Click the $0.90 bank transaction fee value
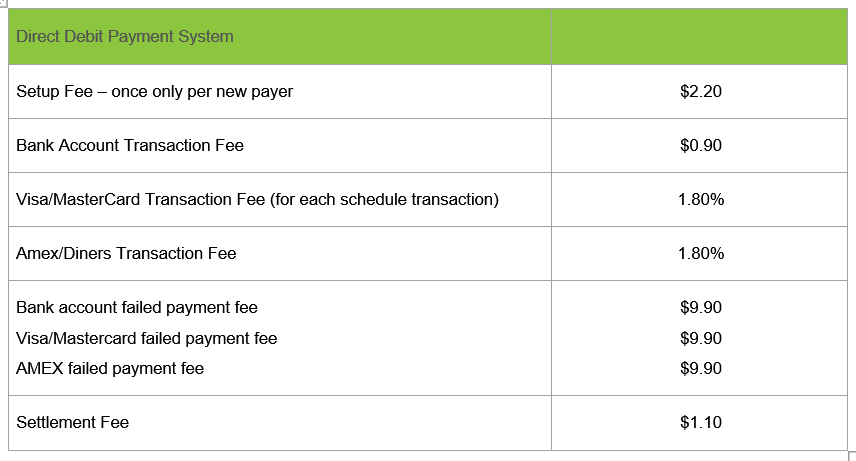This screenshot has width=856, height=461. (x=700, y=145)
